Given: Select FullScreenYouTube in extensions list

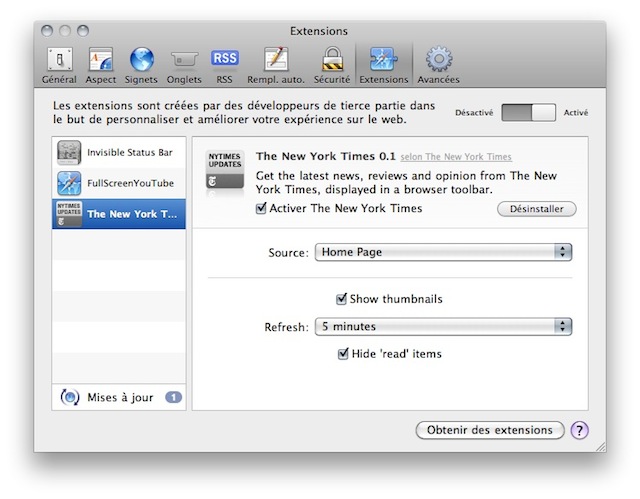Looking at the screenshot, I should pos(119,183).
